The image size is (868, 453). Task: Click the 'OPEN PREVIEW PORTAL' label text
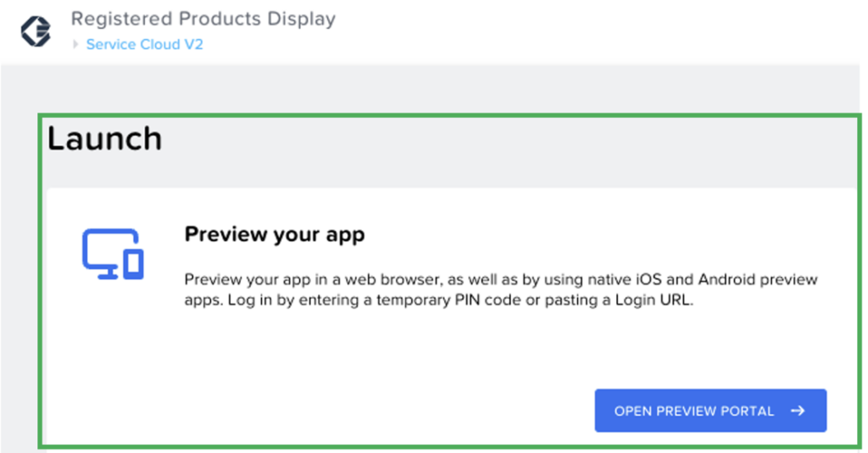pyautogui.click(x=693, y=411)
